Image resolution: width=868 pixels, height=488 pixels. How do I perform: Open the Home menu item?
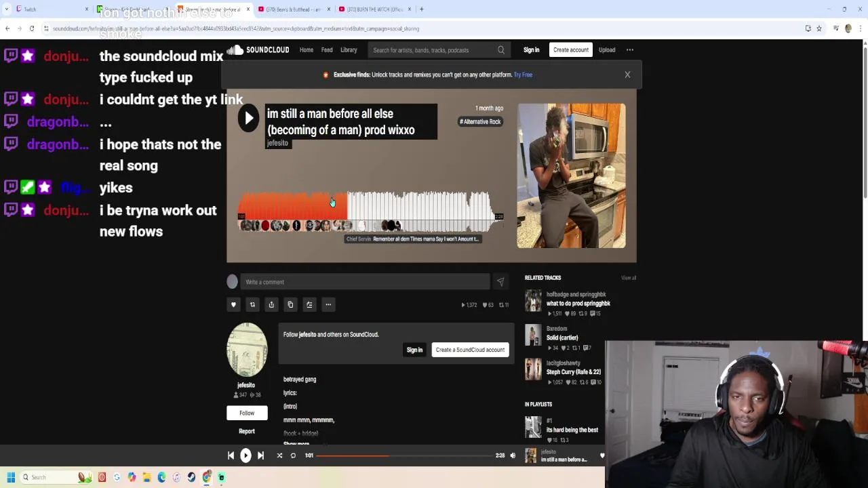(307, 50)
